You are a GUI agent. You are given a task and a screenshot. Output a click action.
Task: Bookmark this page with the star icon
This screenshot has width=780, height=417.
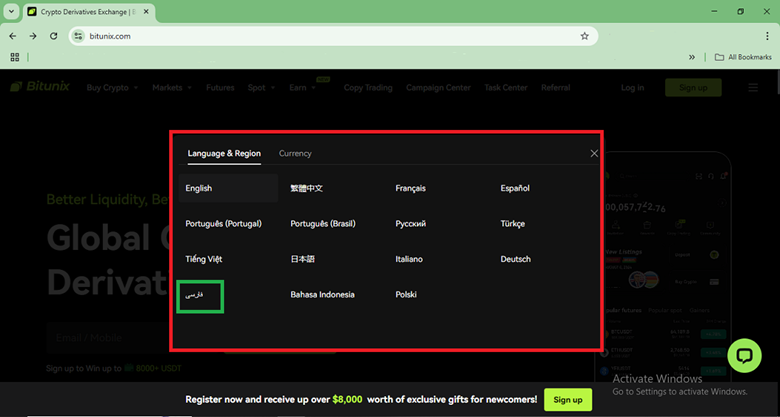coord(584,36)
